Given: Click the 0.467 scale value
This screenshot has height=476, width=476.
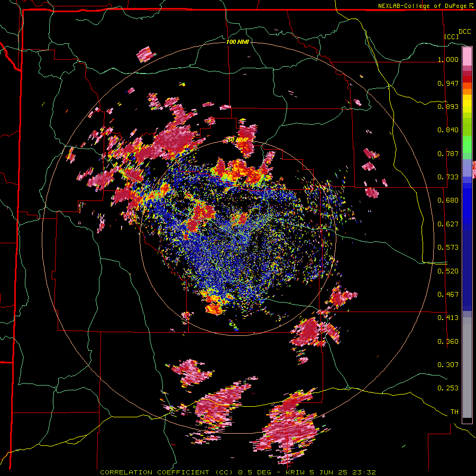Looking at the screenshot, I should pyautogui.click(x=448, y=295).
